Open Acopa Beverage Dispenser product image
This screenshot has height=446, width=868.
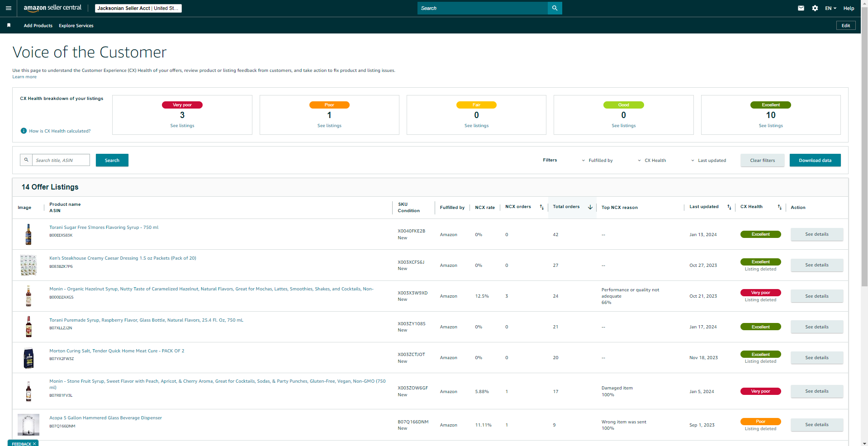point(28,425)
